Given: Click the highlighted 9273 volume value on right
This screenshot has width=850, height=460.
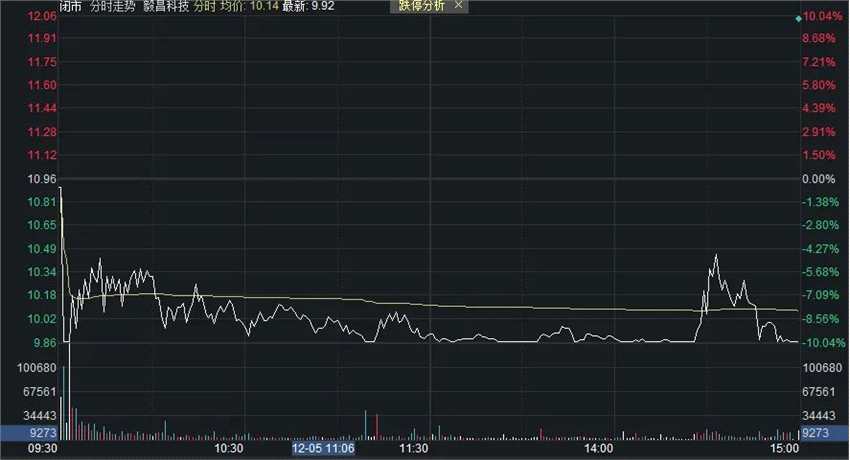Looking at the screenshot, I should [x=815, y=433].
